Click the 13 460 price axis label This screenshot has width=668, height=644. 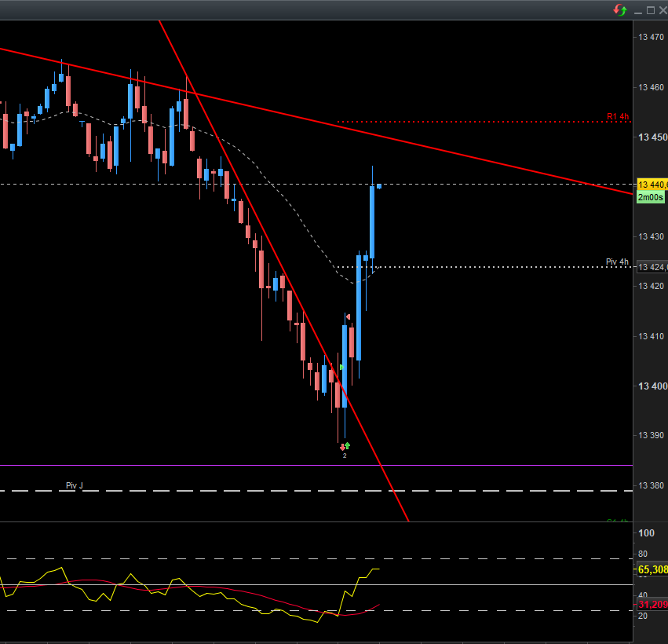[x=651, y=87]
